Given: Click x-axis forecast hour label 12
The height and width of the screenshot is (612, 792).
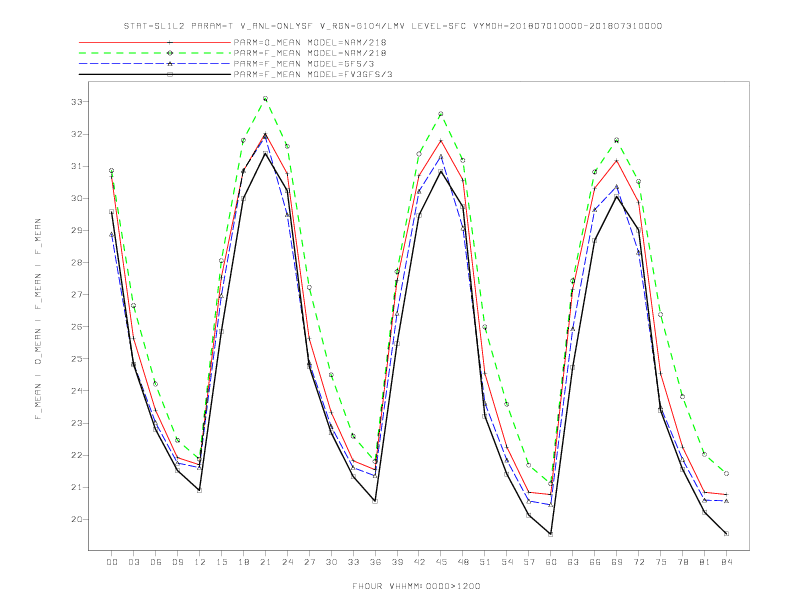Looking at the screenshot, I should [200, 562].
